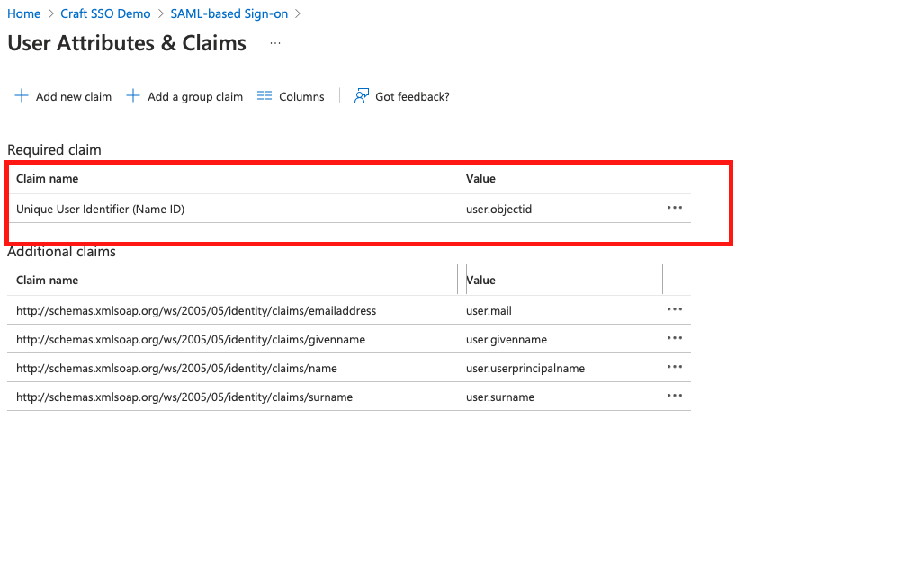Go to SAML-based Sign-on breadcrumb

(229, 13)
